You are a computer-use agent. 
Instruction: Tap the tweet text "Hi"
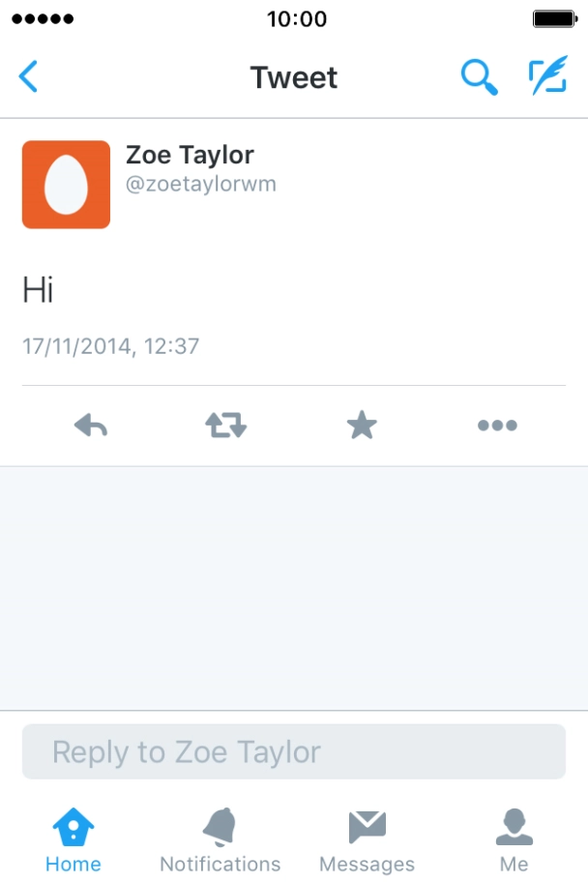(38, 289)
